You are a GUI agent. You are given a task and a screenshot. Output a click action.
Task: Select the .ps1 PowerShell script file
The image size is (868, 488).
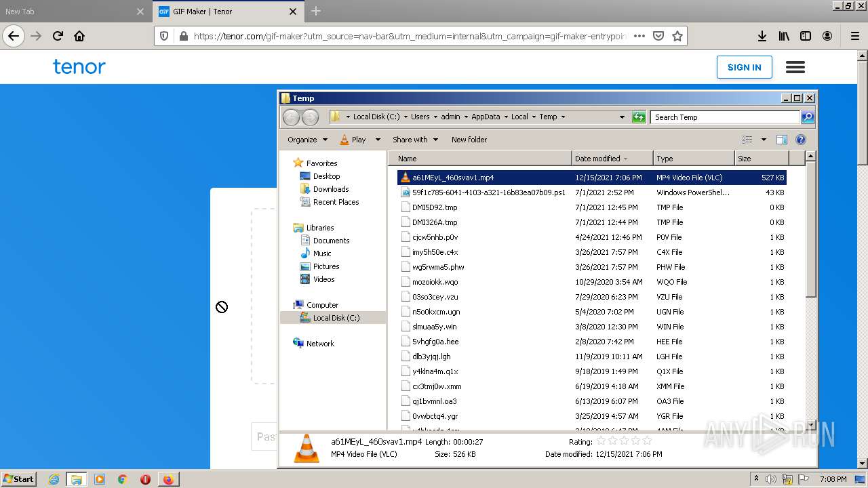tap(592, 192)
